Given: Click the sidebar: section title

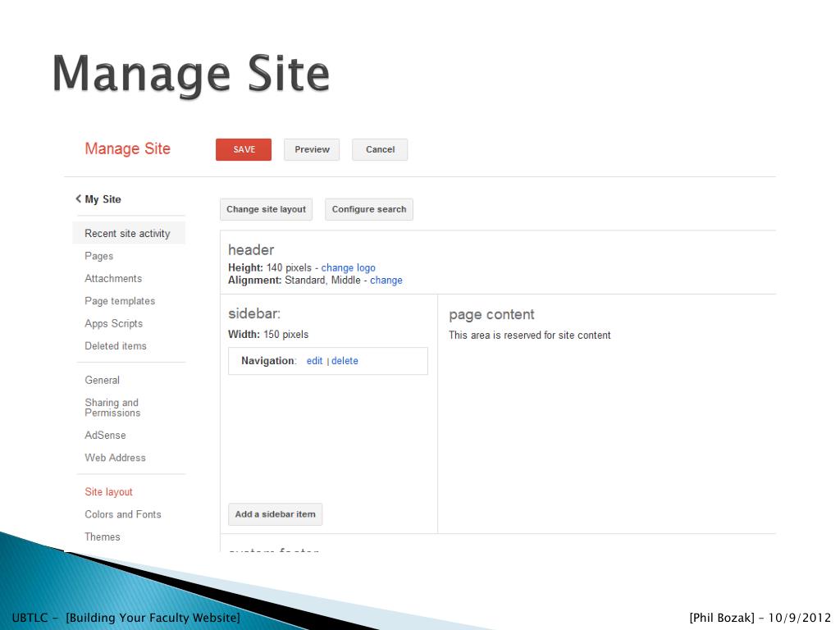Looking at the screenshot, I should point(254,313).
